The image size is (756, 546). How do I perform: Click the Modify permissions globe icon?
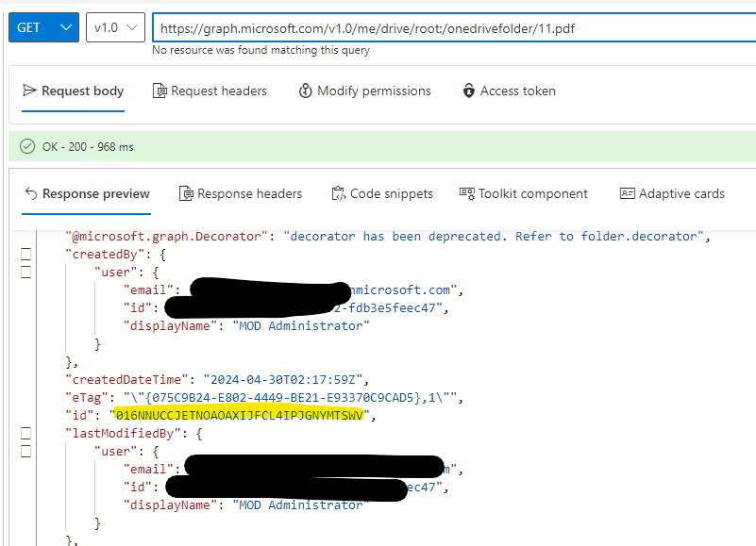(x=303, y=91)
